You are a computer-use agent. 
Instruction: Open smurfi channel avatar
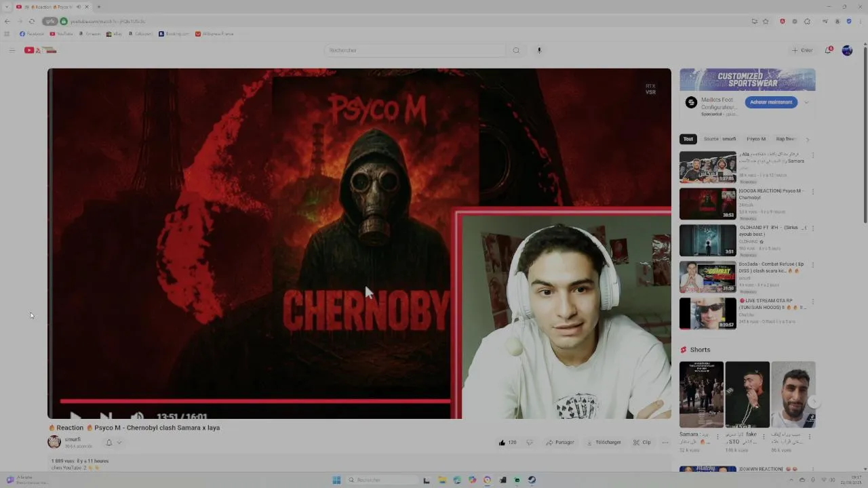point(54,442)
